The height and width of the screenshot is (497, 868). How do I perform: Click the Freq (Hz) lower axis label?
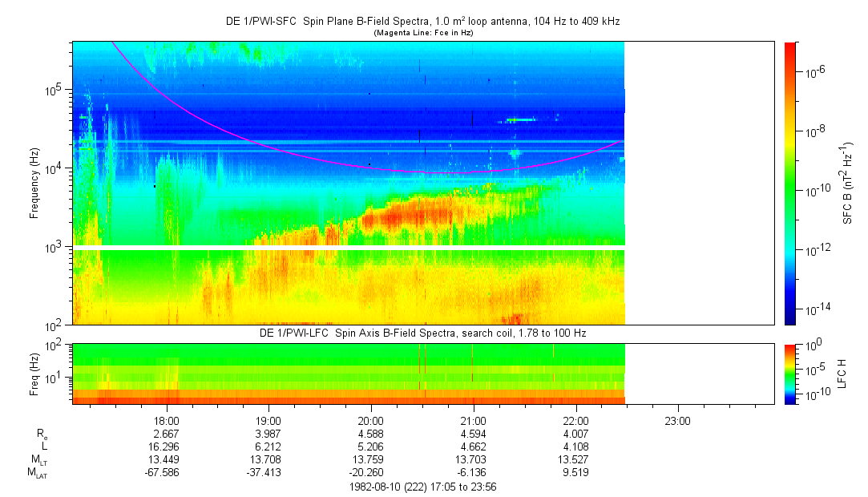[x=34, y=373]
